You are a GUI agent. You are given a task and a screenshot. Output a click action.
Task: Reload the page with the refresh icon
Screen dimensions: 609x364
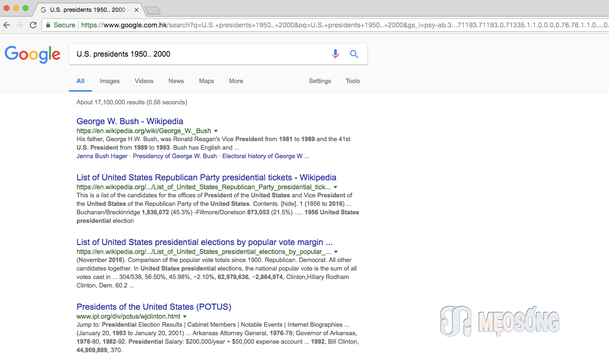coord(33,25)
